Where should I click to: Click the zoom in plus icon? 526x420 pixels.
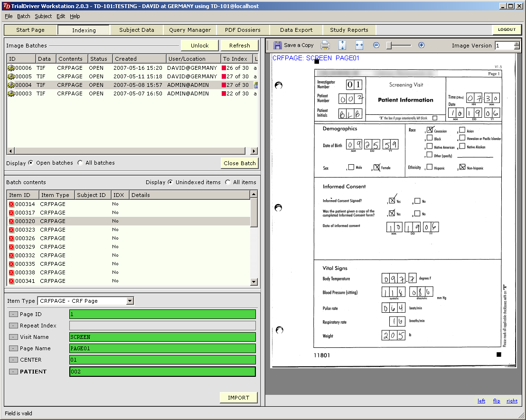(x=421, y=46)
